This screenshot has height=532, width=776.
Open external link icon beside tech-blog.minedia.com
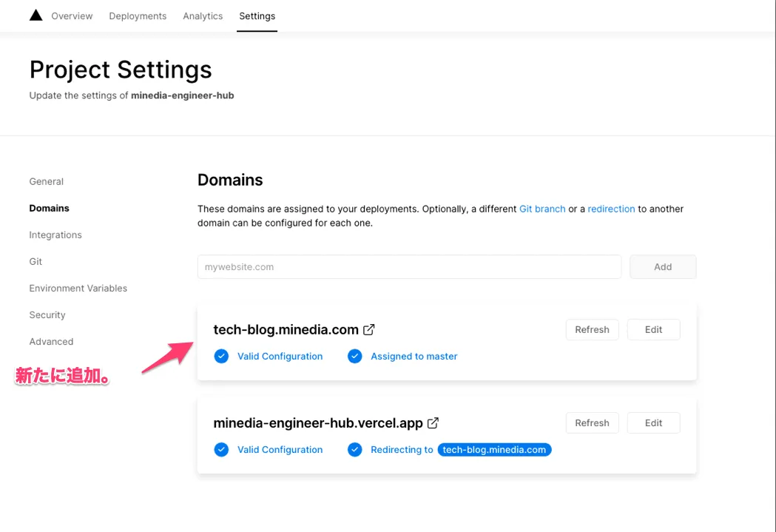(x=369, y=330)
